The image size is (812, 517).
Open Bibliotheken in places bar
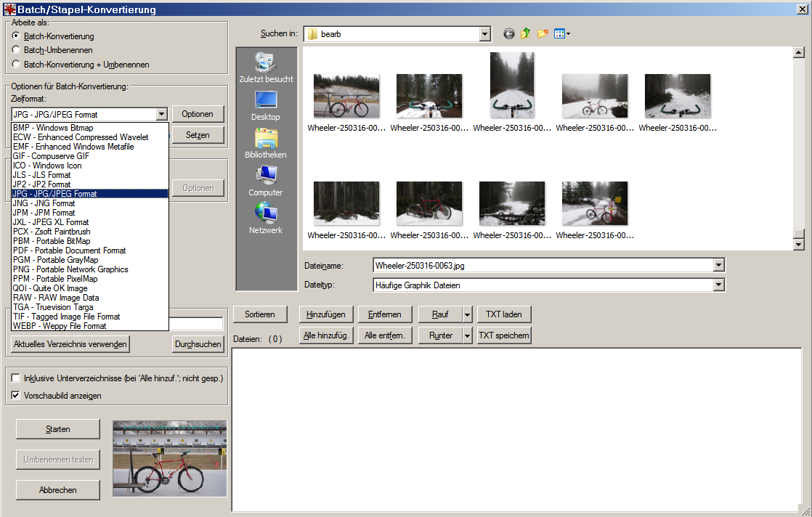tap(266, 143)
